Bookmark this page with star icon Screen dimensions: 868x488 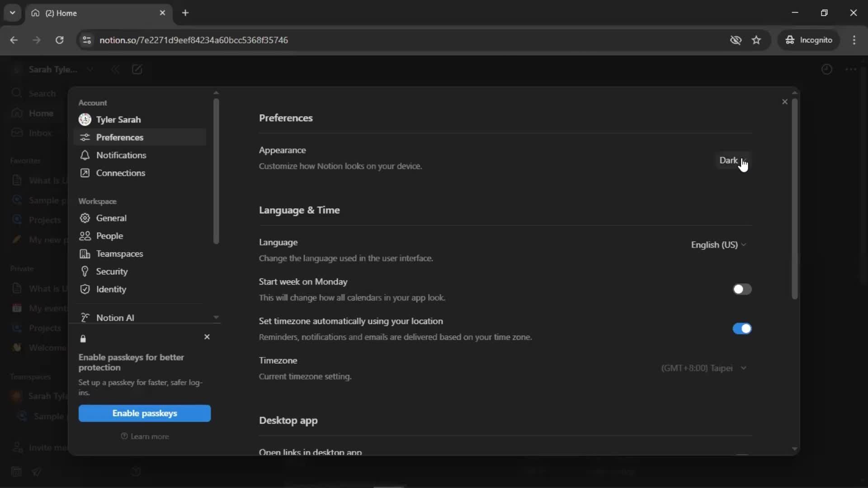point(756,40)
